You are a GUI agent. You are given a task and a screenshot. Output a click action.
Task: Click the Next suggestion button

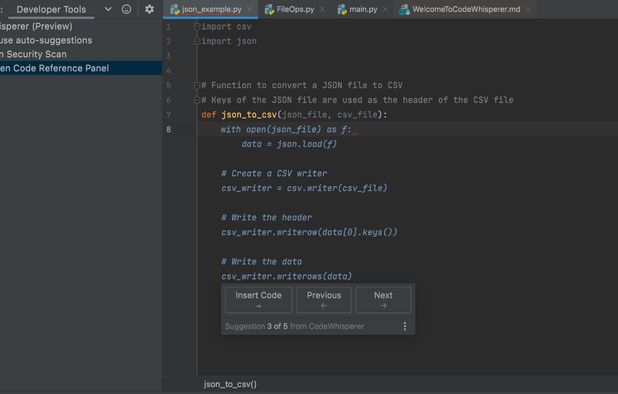(x=383, y=300)
